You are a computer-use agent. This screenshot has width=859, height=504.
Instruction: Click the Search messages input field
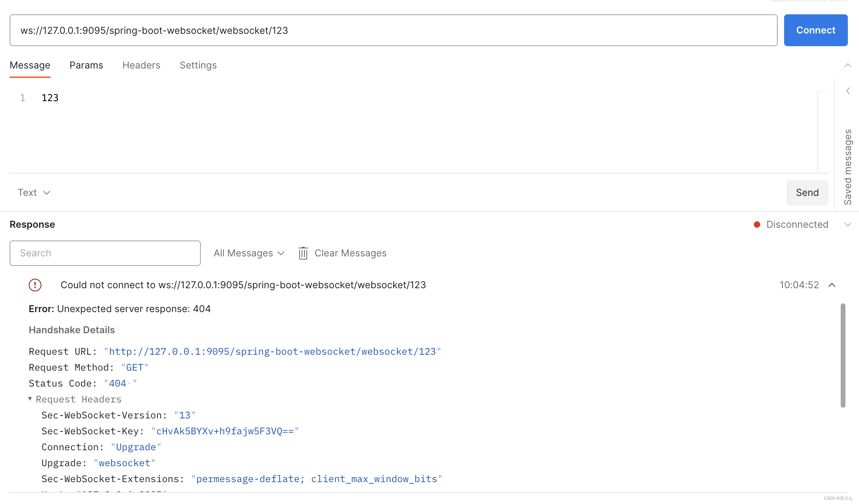pos(105,253)
